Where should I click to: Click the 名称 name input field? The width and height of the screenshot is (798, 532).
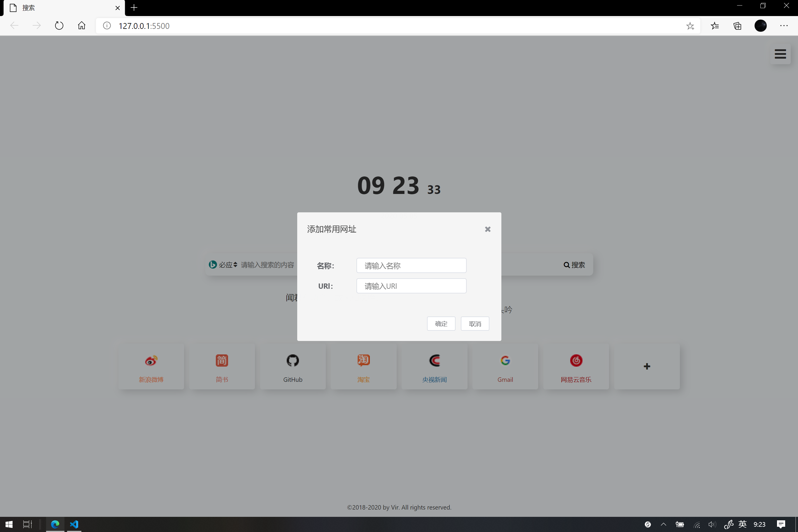click(x=411, y=265)
